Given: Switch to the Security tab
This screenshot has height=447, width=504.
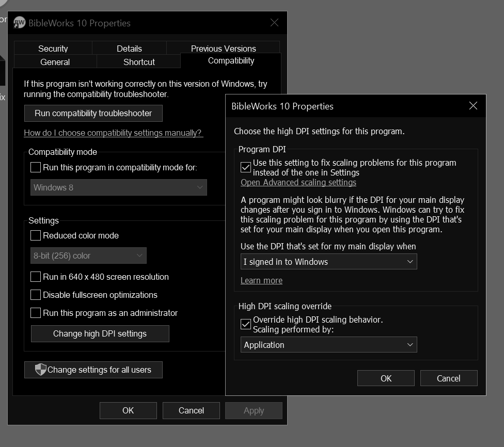Looking at the screenshot, I should click(53, 48).
